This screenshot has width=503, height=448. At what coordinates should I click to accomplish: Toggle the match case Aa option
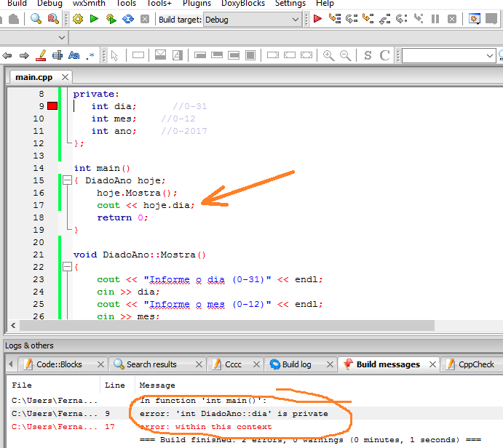pos(74,55)
